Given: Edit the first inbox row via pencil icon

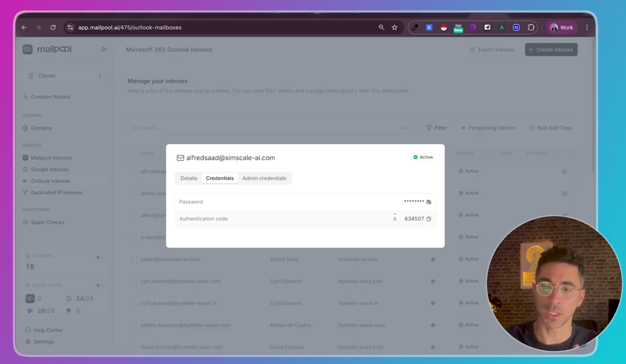Looking at the screenshot, I should coord(564,172).
